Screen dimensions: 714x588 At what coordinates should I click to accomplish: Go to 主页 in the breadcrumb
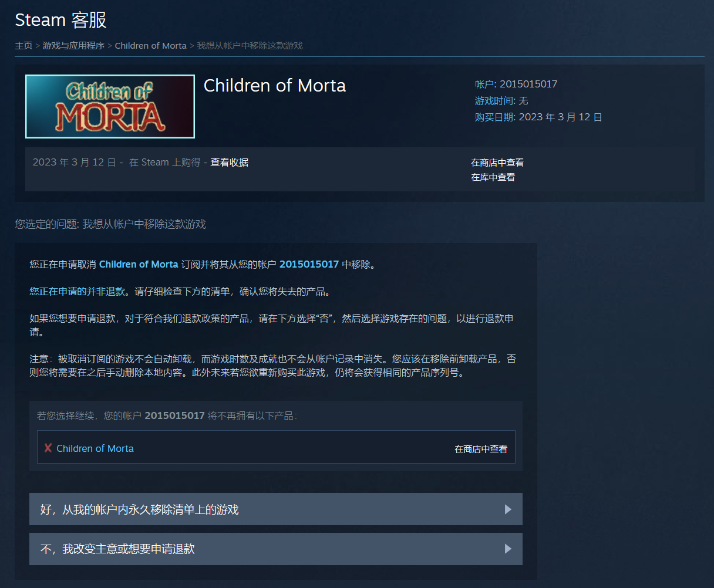coord(23,46)
